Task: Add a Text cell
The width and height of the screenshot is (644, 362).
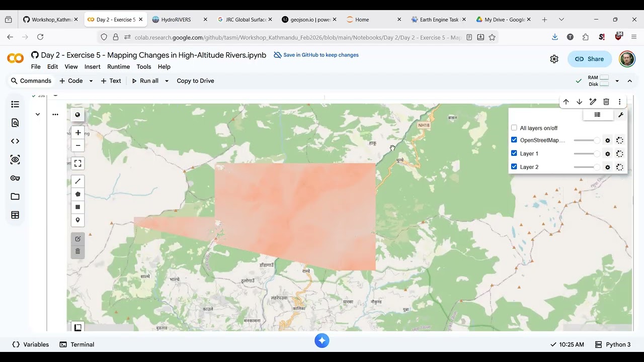Action: click(111, 81)
